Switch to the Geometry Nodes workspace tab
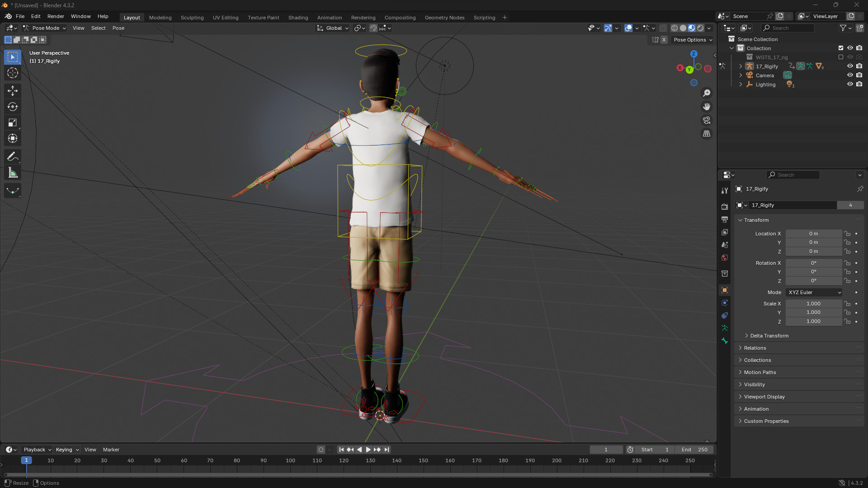This screenshot has width=868, height=488. pyautogui.click(x=444, y=18)
